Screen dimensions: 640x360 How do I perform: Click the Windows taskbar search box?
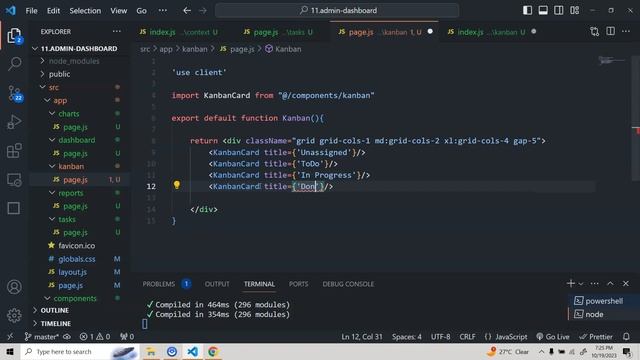(x=80, y=351)
